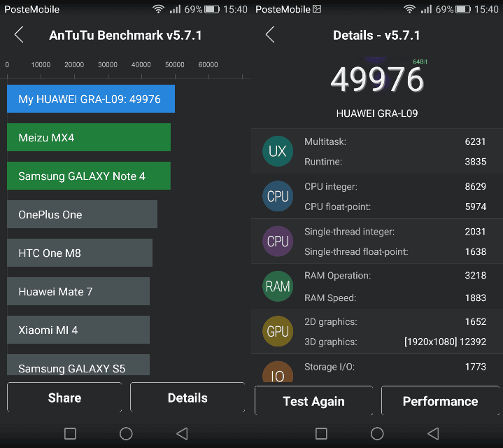Open the Performance button
Image resolution: width=503 pixels, height=448 pixels.
pos(440,401)
